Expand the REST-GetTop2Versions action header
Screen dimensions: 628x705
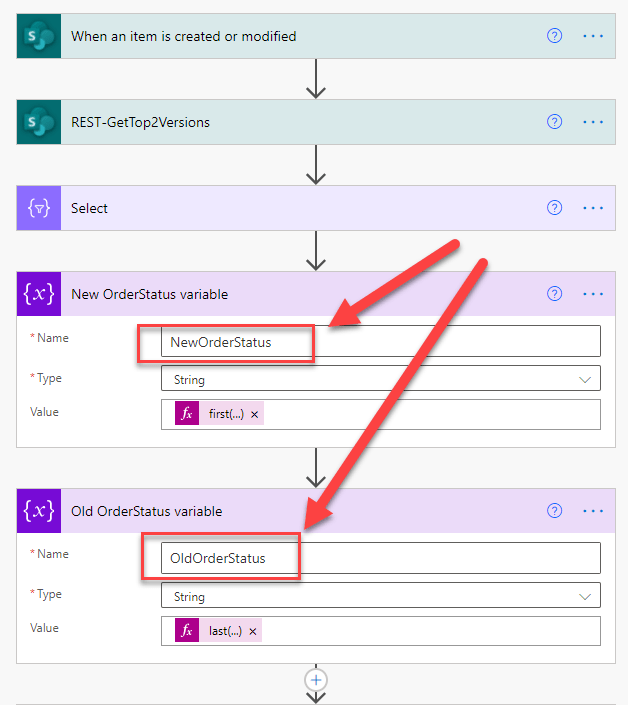[x=300, y=122]
